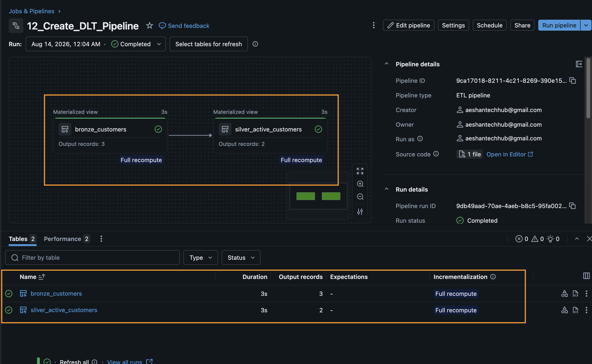Image resolution: width=592 pixels, height=364 pixels.
Task: Open column chooser icon in the tables list
Action: (x=586, y=276)
